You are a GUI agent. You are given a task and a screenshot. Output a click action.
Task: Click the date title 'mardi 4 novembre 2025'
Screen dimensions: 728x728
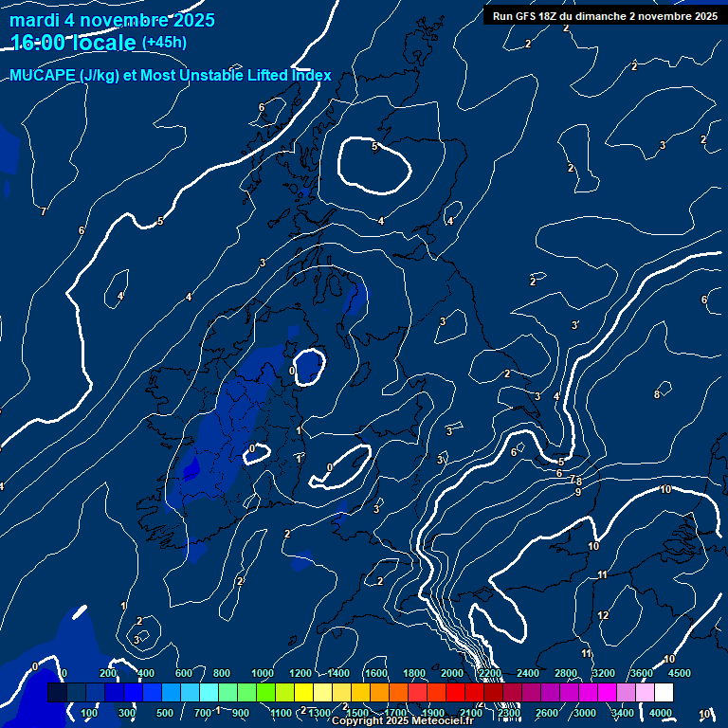pos(112,21)
